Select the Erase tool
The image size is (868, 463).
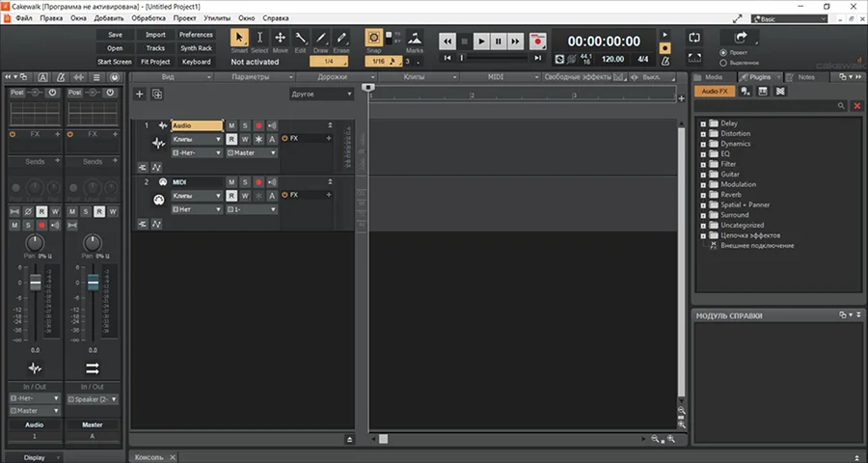click(341, 38)
